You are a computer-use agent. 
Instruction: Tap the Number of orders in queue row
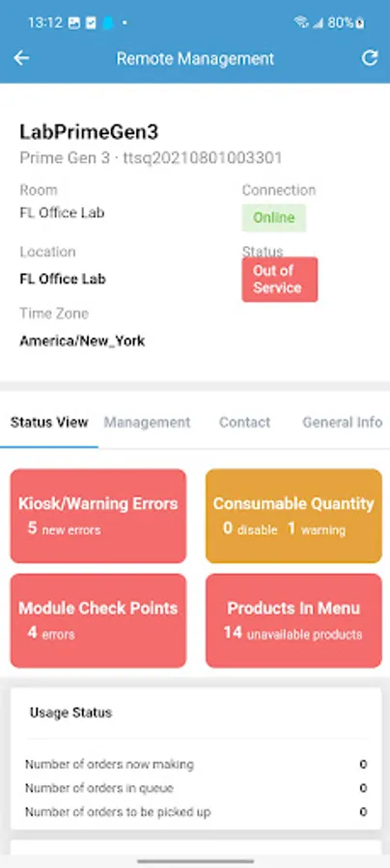(196, 788)
